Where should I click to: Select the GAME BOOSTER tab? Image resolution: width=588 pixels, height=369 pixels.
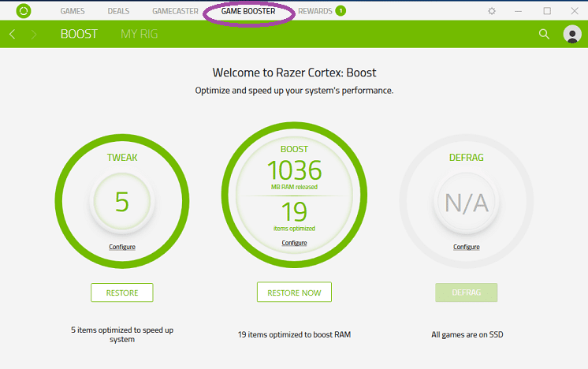pyautogui.click(x=248, y=11)
